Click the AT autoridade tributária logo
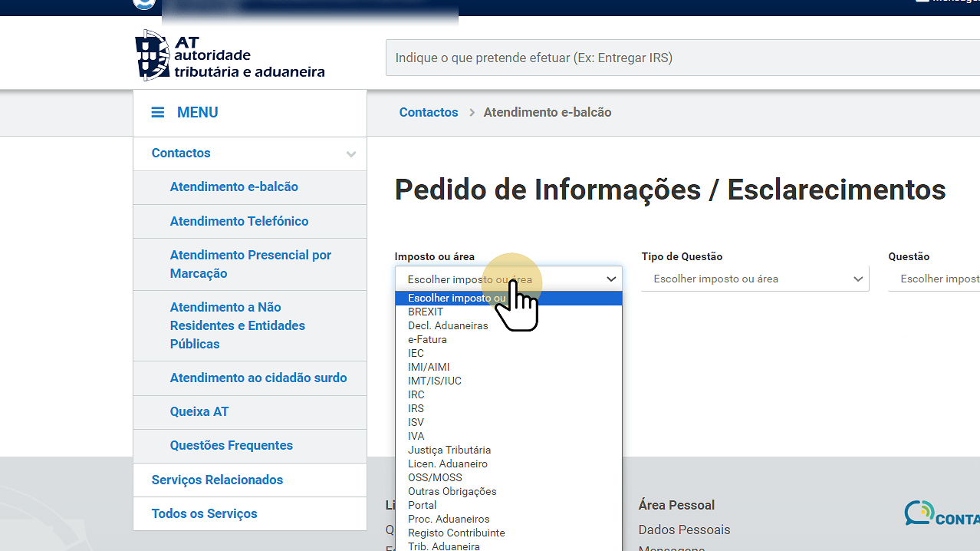This screenshot has height=551, width=980. click(x=230, y=56)
